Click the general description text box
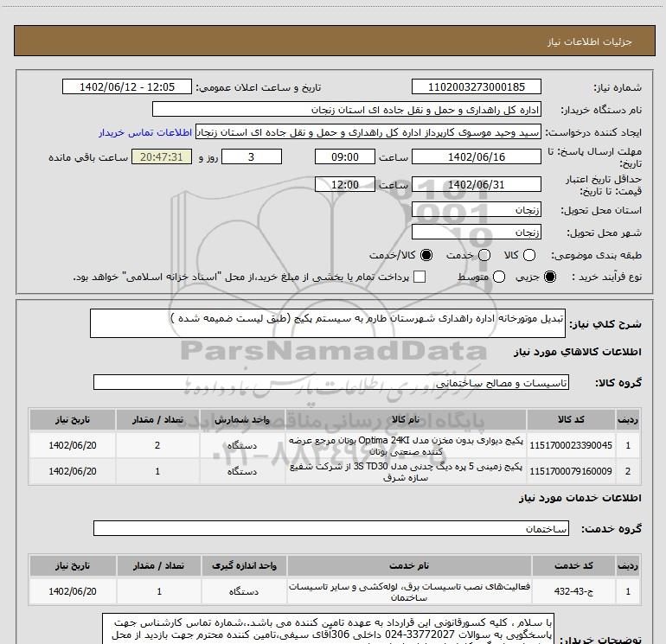 coord(328,323)
